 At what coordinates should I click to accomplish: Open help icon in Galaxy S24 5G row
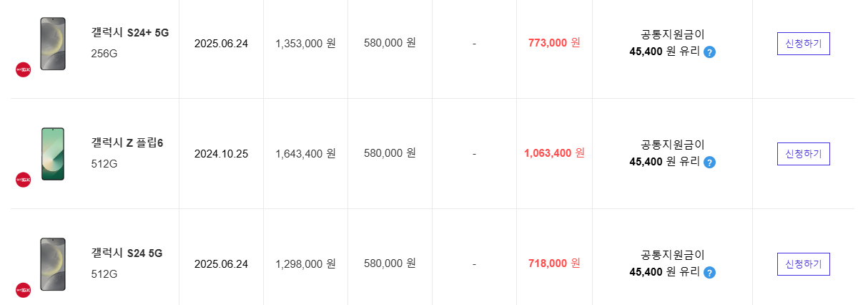coord(709,272)
